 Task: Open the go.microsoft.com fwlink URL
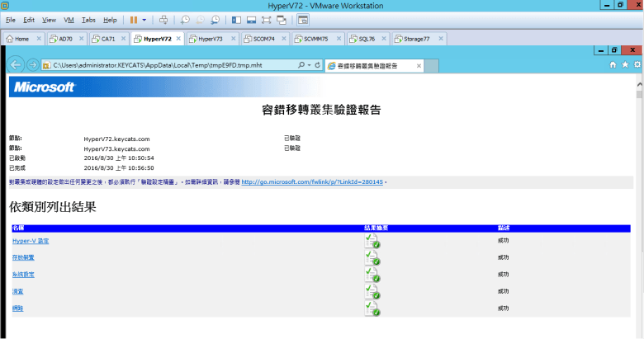312,181
